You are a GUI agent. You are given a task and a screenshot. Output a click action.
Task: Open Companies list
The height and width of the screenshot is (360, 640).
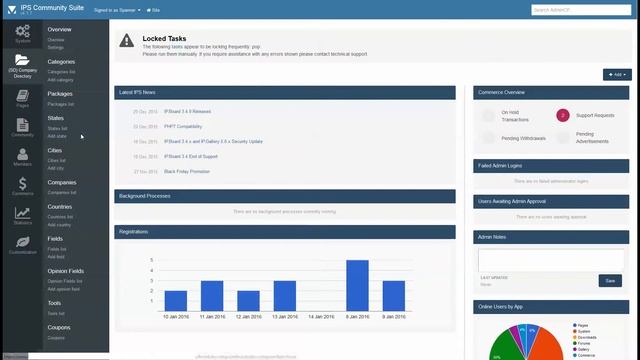point(62,193)
